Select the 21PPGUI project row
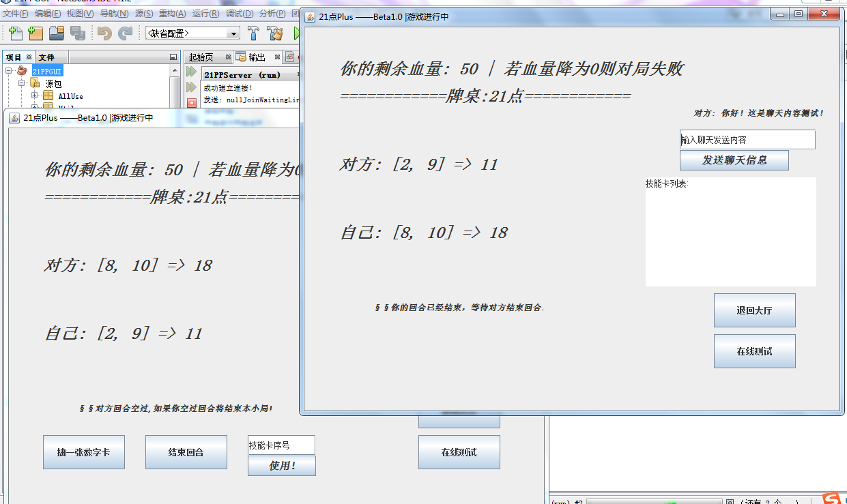847x504 pixels. 47,71
